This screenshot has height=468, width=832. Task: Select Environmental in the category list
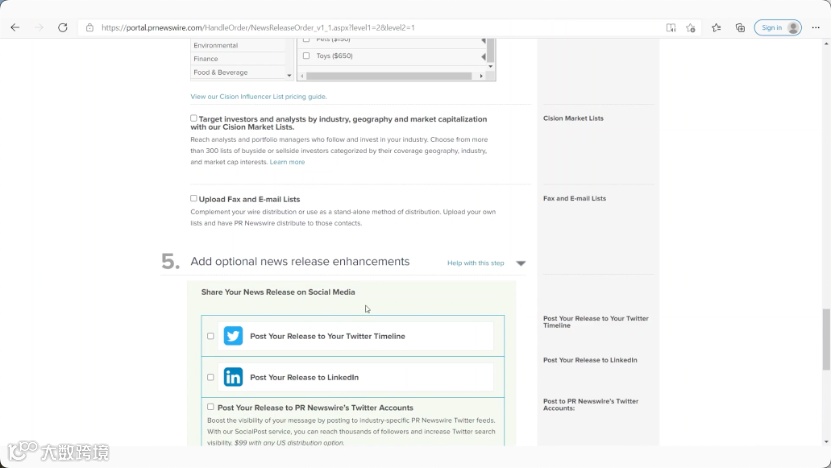point(215,46)
